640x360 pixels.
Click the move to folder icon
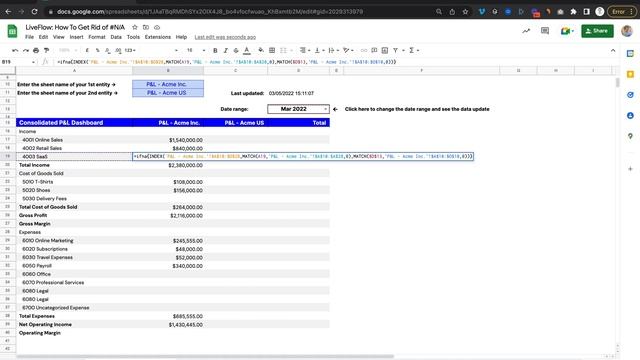click(x=146, y=27)
